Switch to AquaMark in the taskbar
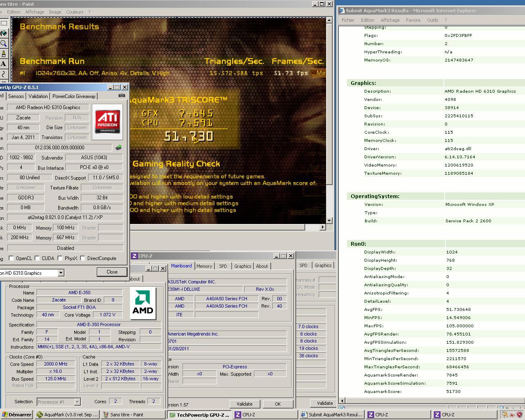 67,415
